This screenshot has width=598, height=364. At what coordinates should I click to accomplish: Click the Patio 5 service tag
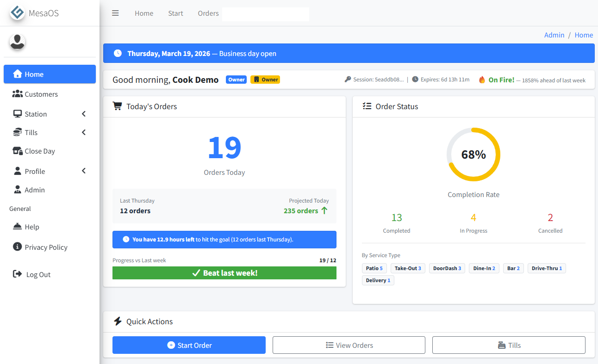click(374, 268)
